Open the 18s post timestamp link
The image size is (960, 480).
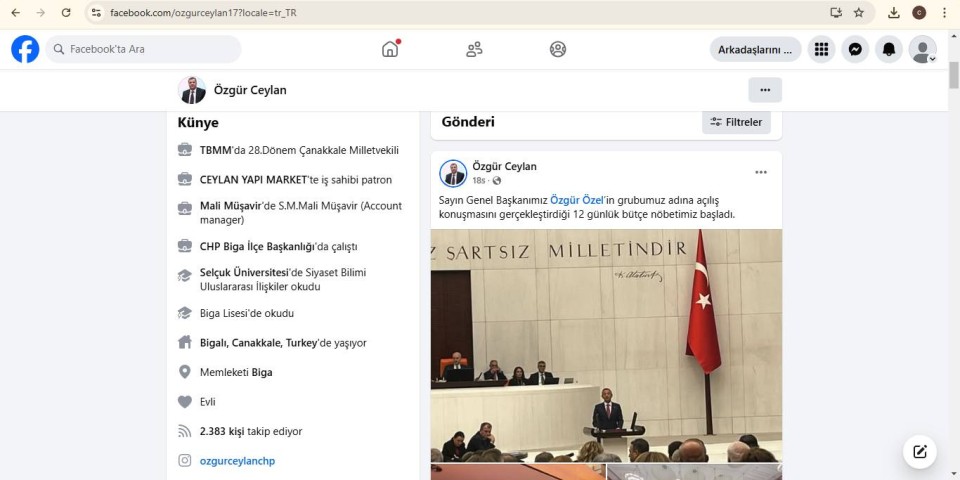tap(479, 181)
